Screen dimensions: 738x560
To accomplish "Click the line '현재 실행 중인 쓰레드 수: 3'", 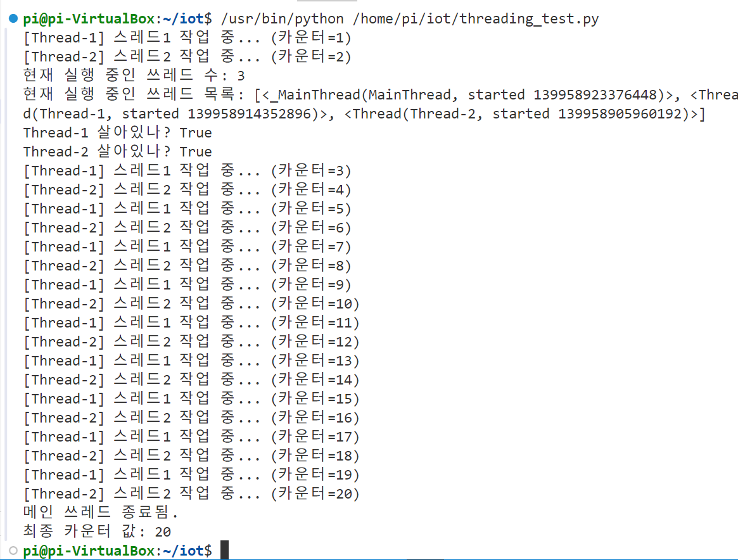I will pos(134,75).
